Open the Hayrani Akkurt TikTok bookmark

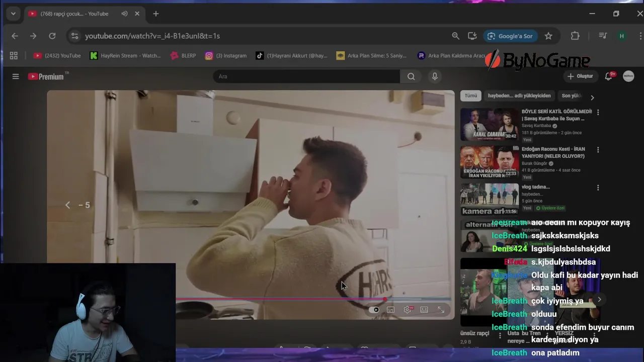pos(291,55)
